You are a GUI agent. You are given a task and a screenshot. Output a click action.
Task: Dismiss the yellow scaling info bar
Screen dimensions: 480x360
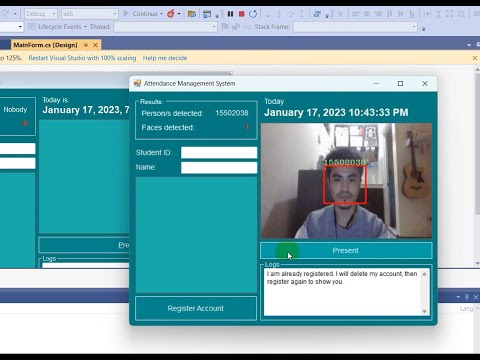pyautogui.click(x=475, y=58)
